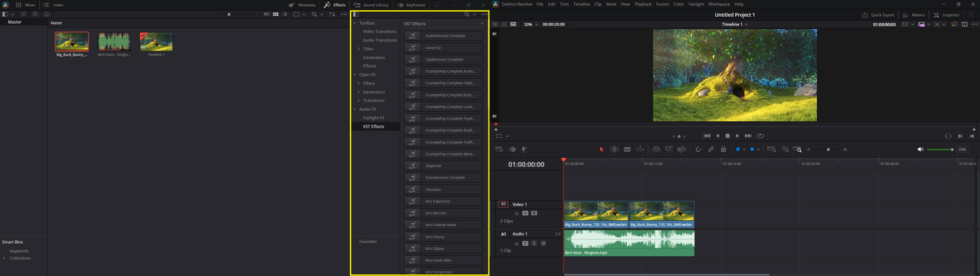Click the Replace Clip icon

coord(681,149)
